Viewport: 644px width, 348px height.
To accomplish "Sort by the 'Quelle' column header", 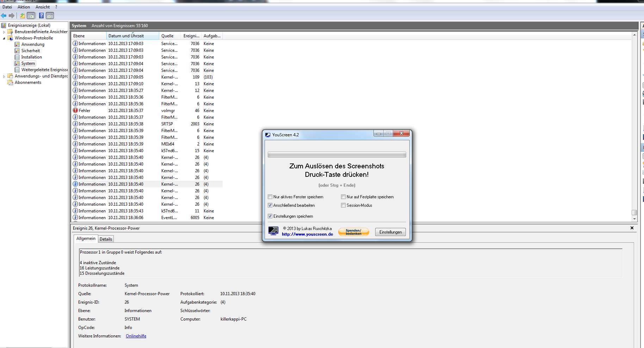I will [x=170, y=36].
